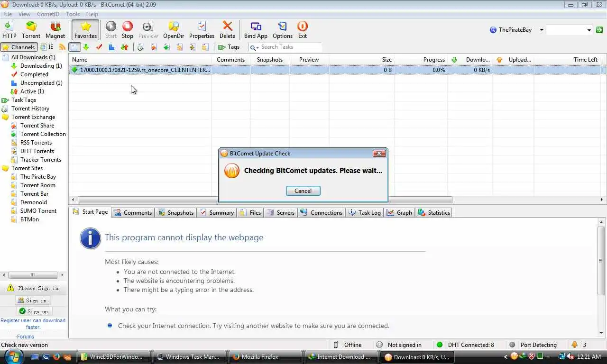Switch to the Connections tab
The height and width of the screenshot is (364, 607).
point(322,212)
